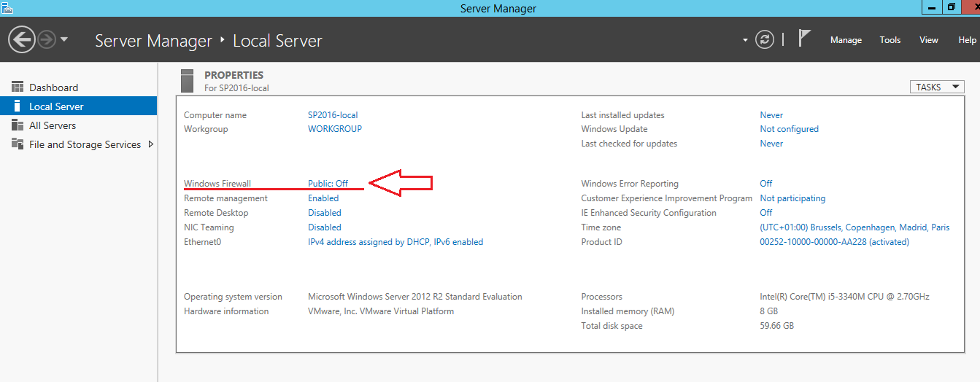Click the VMware Virtual Platform hardware text

(381, 311)
